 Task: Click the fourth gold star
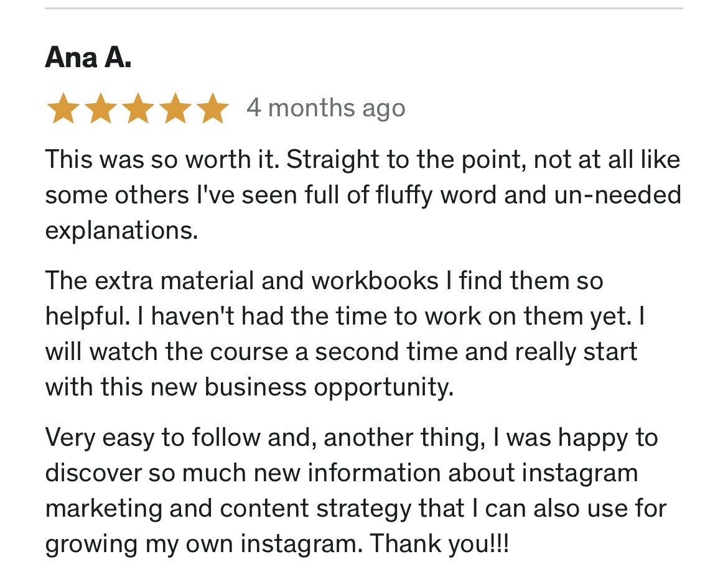pos(175,109)
